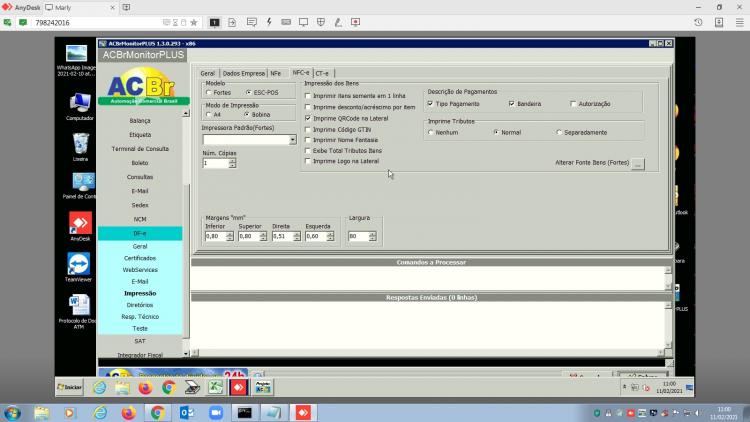Expand the DF-e sidebar section

(x=140, y=233)
